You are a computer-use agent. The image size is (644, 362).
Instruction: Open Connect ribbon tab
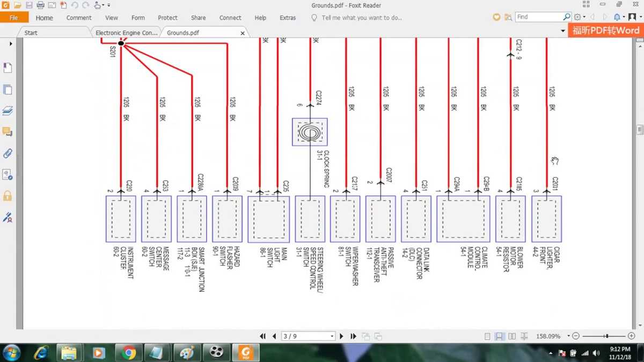[230, 18]
